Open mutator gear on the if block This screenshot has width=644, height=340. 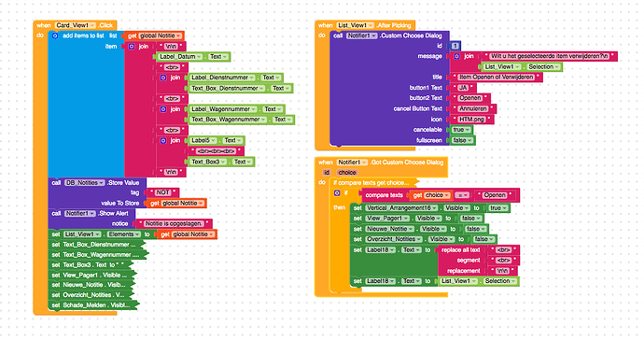click(337, 192)
